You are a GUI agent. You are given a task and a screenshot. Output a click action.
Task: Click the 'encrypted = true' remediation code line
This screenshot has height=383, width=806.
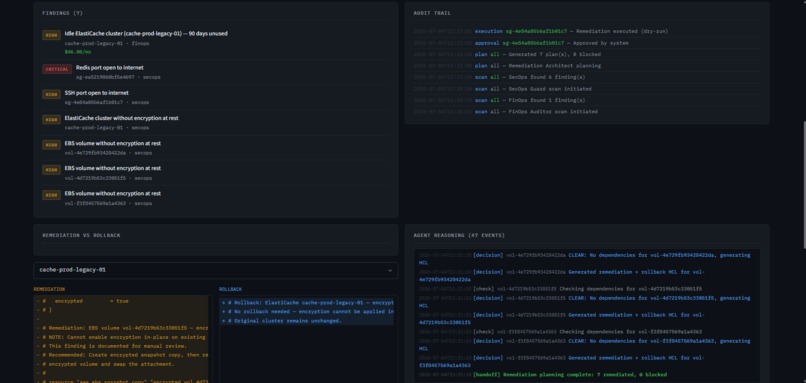coord(122,301)
